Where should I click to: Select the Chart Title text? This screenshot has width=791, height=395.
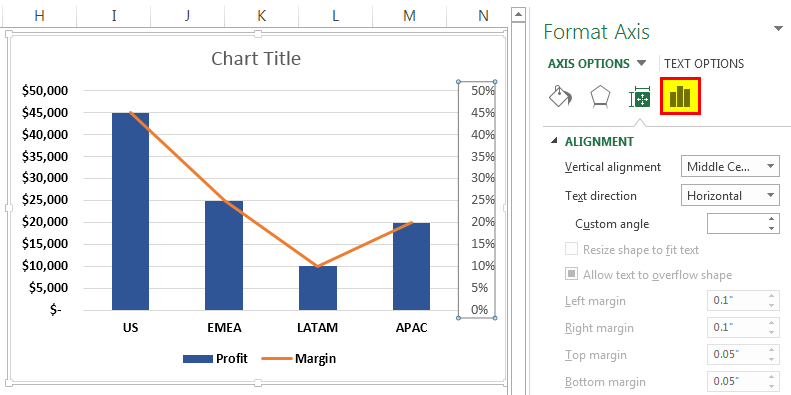256,59
